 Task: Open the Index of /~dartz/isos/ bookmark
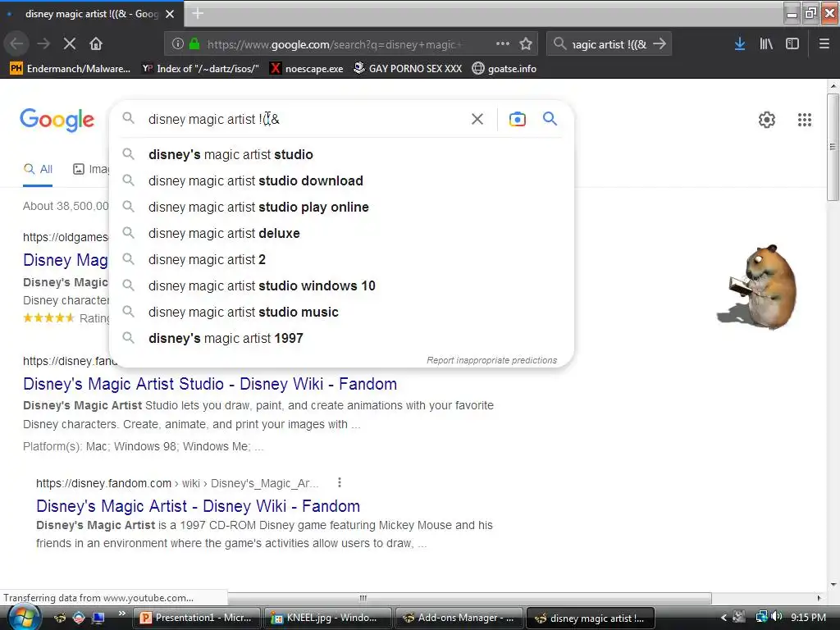(x=200, y=69)
